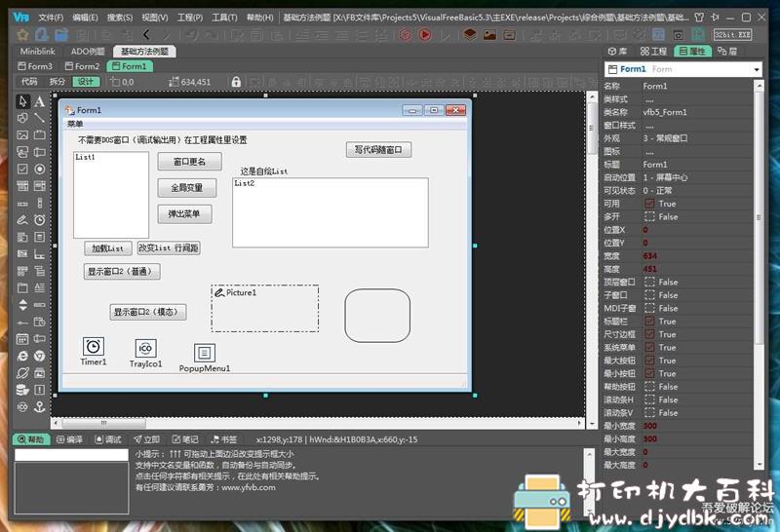Click the designer horizontal scrollbar thumb

tap(104, 423)
